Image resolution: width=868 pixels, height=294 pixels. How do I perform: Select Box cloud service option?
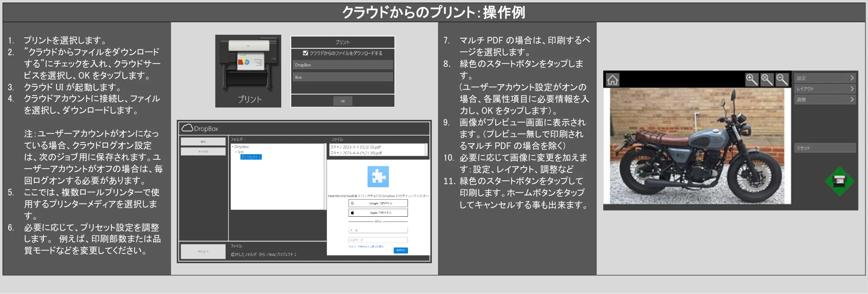342,77
